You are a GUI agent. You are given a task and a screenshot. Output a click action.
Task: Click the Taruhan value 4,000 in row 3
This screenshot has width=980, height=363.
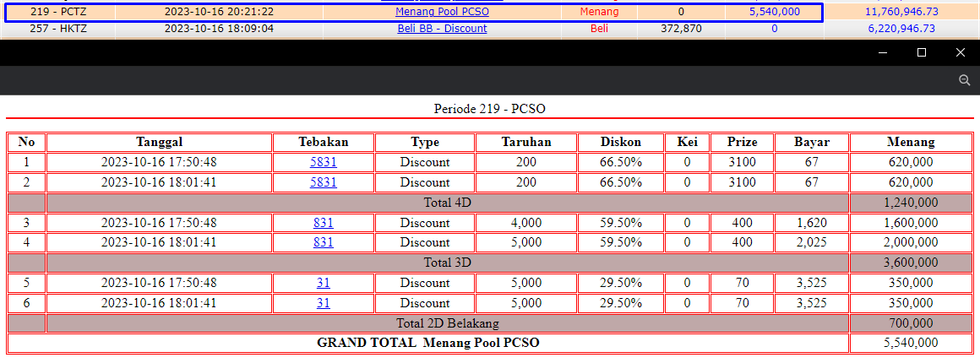[x=526, y=223]
